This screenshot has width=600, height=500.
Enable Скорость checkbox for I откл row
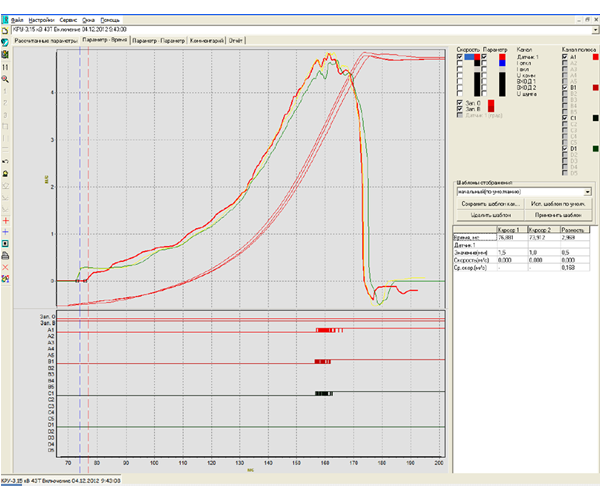tap(460, 63)
